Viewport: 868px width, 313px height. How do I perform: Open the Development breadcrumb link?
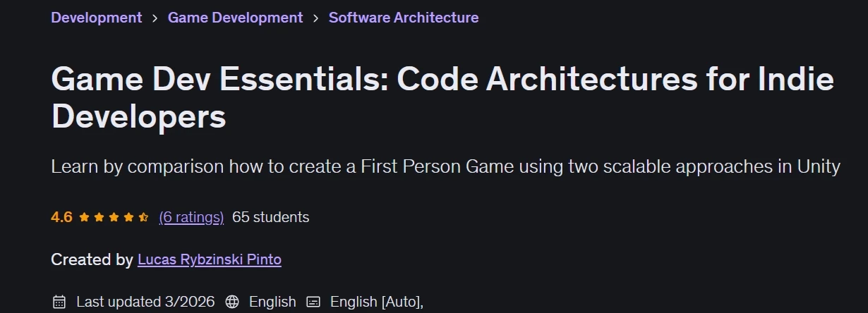[x=96, y=17]
